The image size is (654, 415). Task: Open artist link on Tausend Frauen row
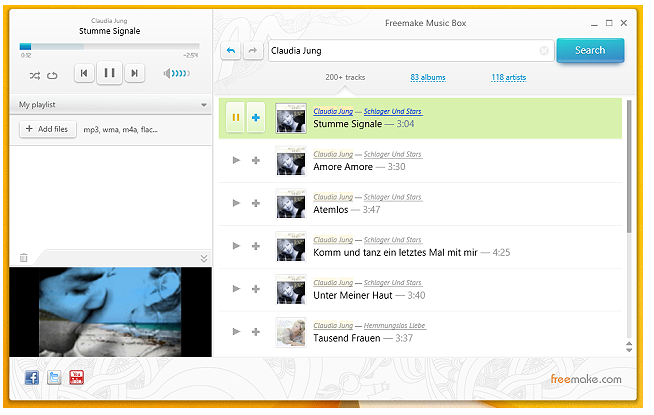[333, 326]
